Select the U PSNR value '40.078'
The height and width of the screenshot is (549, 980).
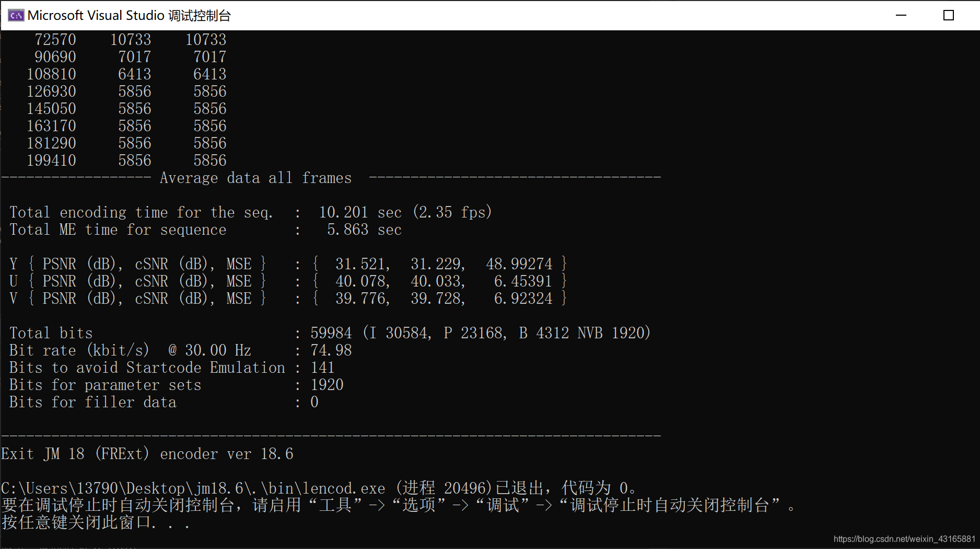[x=361, y=281]
